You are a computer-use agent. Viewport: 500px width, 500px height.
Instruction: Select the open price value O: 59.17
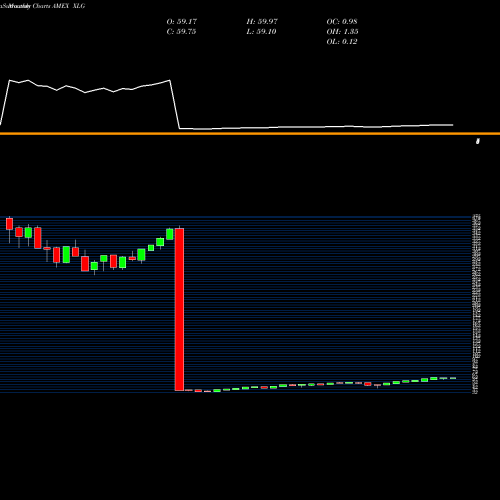(182, 22)
